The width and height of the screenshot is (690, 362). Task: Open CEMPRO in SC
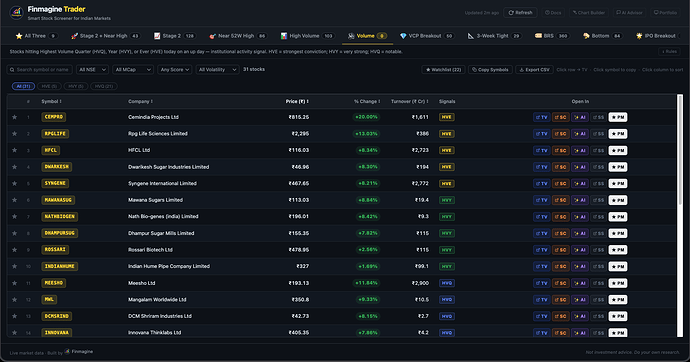tap(561, 117)
